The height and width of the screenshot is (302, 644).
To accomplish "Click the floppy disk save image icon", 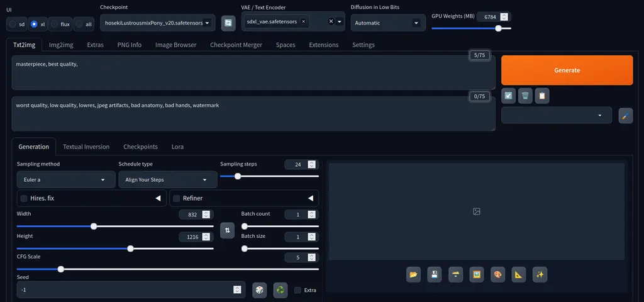I will [x=434, y=274].
